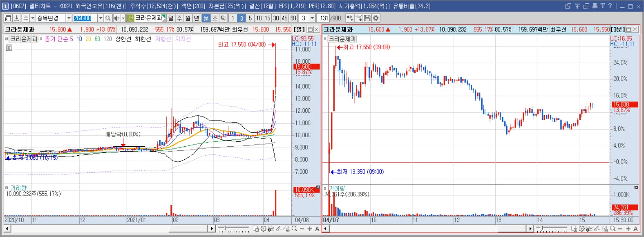The image size is (644, 237).
Task: Click the stock search magnifier icon
Action: [108, 18]
